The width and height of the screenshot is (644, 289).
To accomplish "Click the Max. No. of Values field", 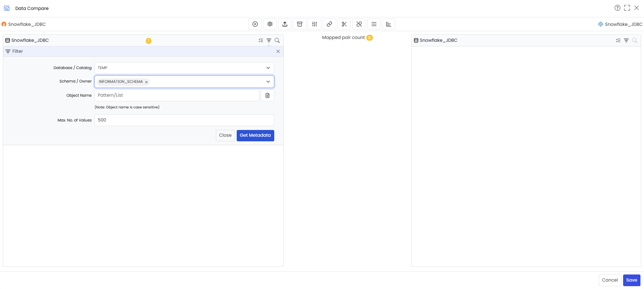I will coord(184,120).
